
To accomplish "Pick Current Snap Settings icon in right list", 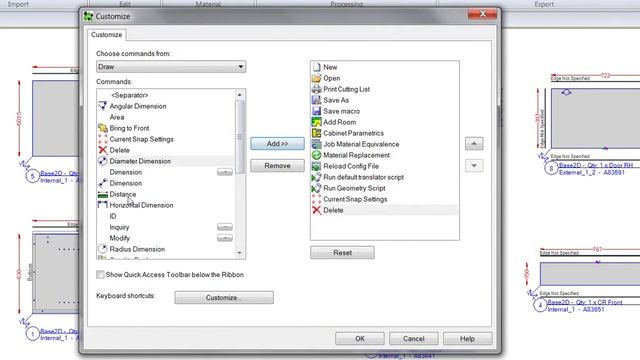I will [x=316, y=199].
